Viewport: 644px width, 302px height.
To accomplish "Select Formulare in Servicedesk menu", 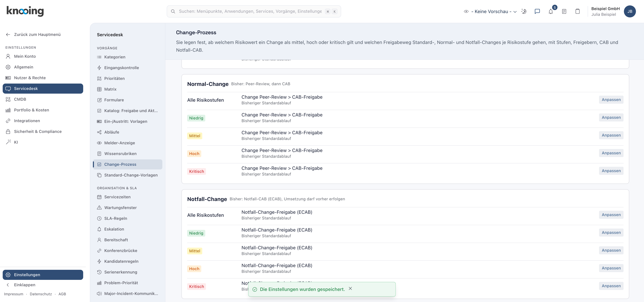I will coord(127,100).
